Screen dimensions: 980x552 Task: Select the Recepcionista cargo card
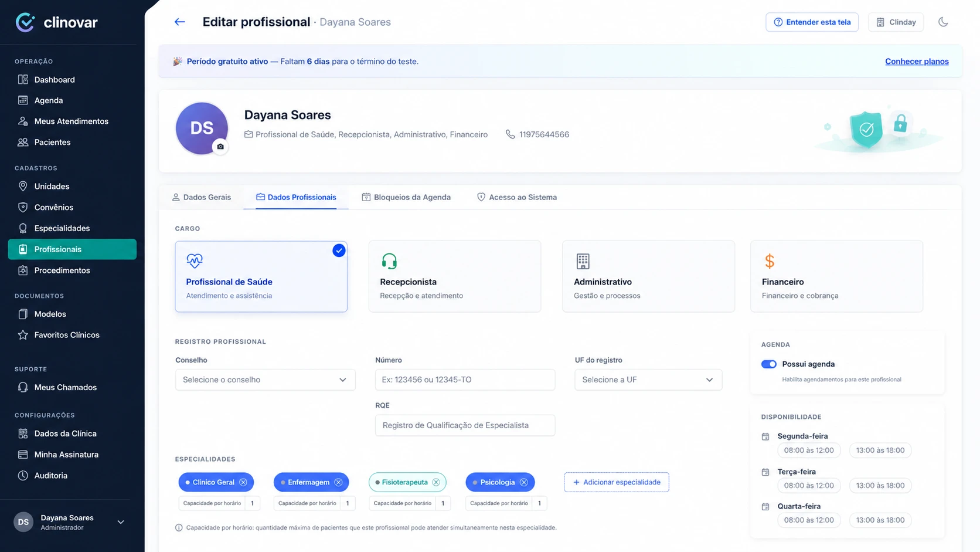455,276
